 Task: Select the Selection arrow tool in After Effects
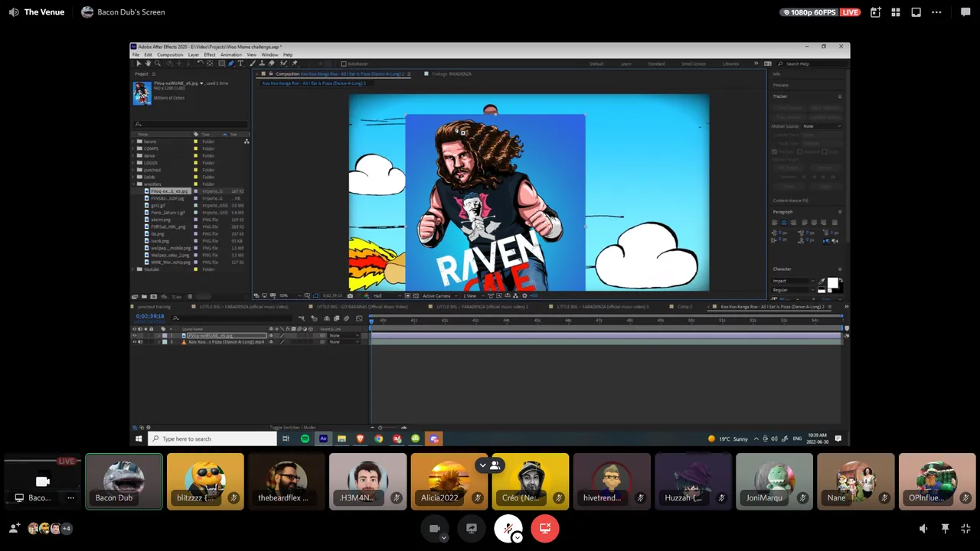[139, 64]
